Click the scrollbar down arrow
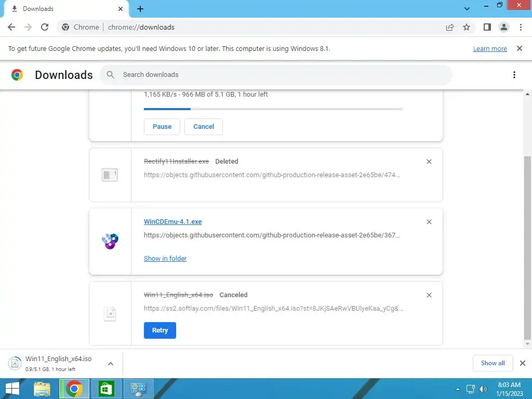 527,344
